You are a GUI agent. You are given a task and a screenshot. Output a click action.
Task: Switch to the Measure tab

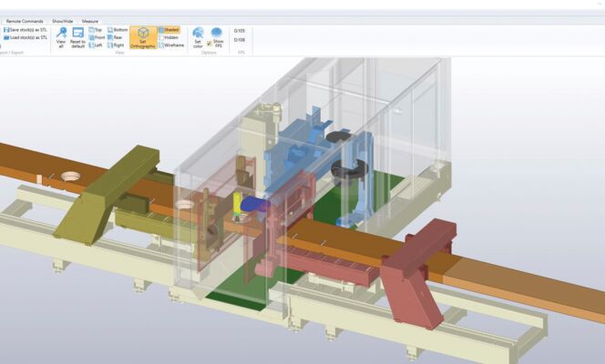[90, 20]
